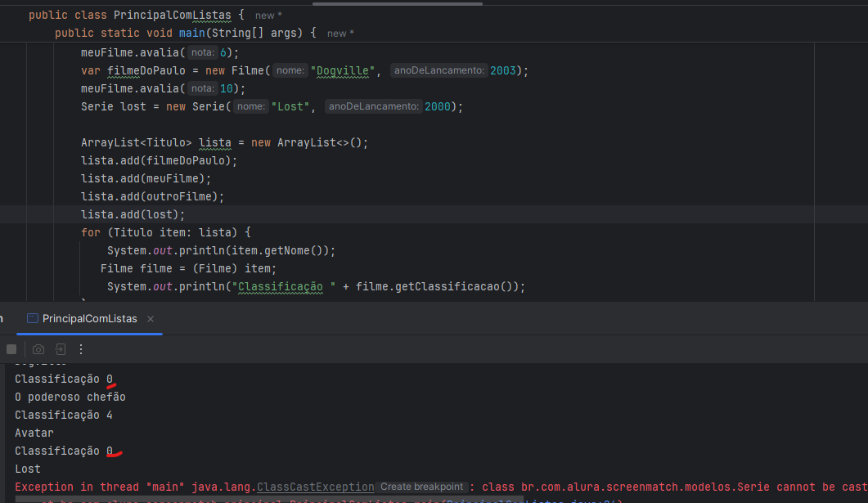The width and height of the screenshot is (868, 503).
Task: Open the ClassCastException link in console
Action: point(316,487)
